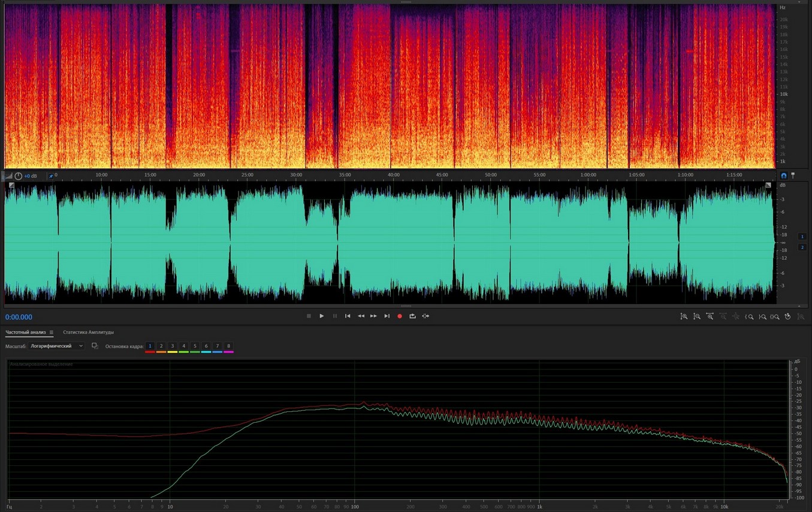The width and height of the screenshot is (812, 512).
Task: Click the Fast Forward button
Action: coord(373,316)
